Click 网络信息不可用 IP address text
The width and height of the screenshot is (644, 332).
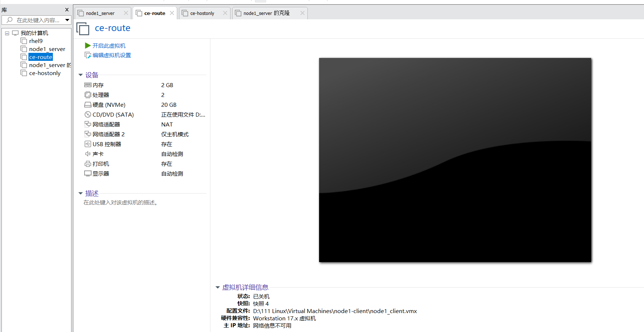coord(272,325)
